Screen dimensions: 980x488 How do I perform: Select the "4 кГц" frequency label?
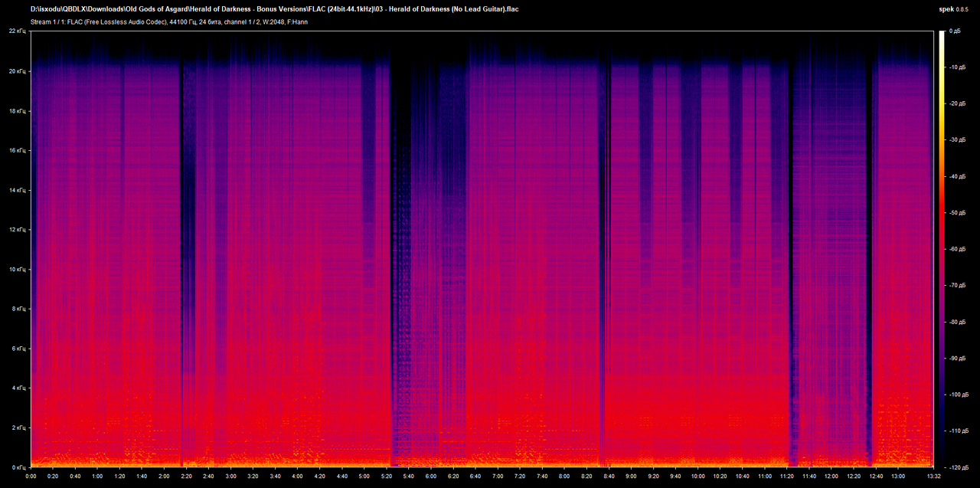pos(20,388)
